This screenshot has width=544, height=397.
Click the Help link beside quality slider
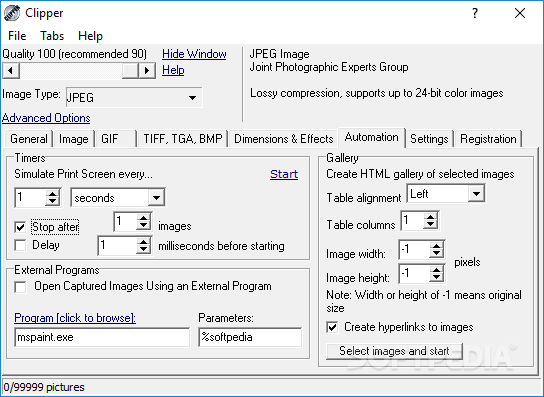coord(173,70)
